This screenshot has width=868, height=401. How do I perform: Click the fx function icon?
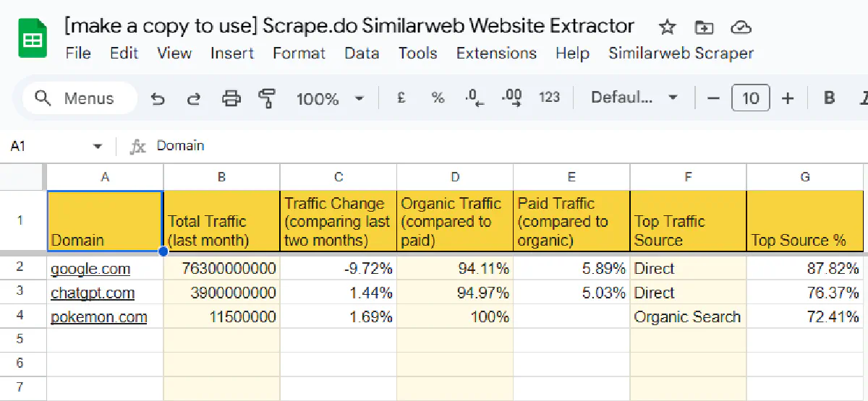coord(137,147)
